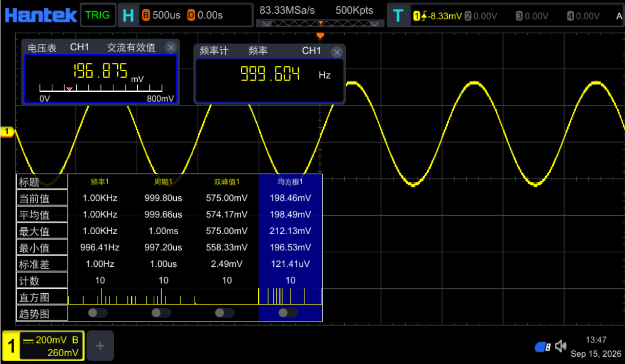The height and width of the screenshot is (364, 625).
Task: Select the orange D delay badge
Action: [x=191, y=16]
